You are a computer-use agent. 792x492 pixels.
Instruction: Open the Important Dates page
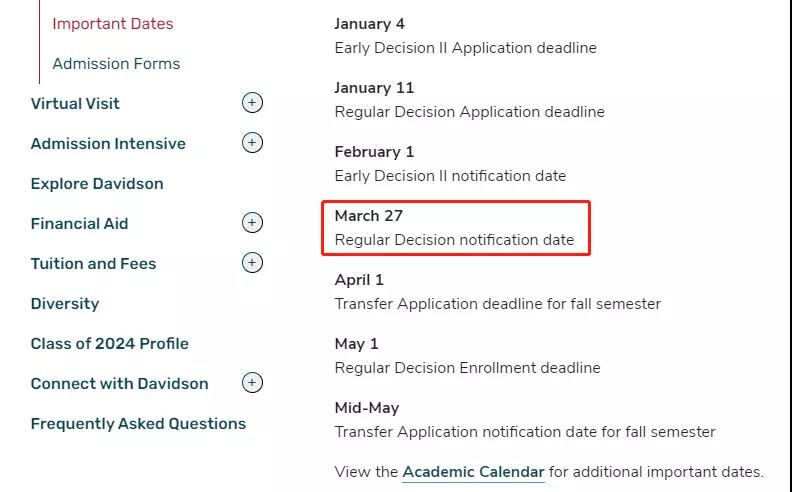[112, 24]
